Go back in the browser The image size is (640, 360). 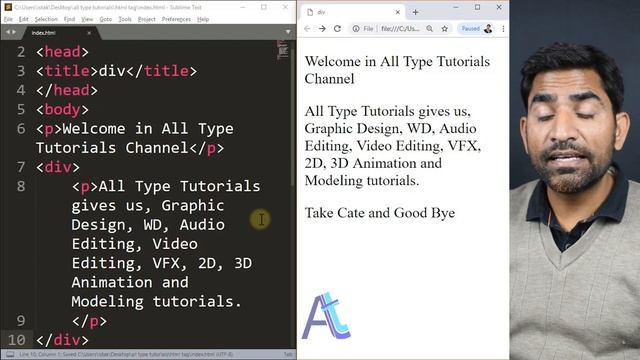[x=307, y=29]
